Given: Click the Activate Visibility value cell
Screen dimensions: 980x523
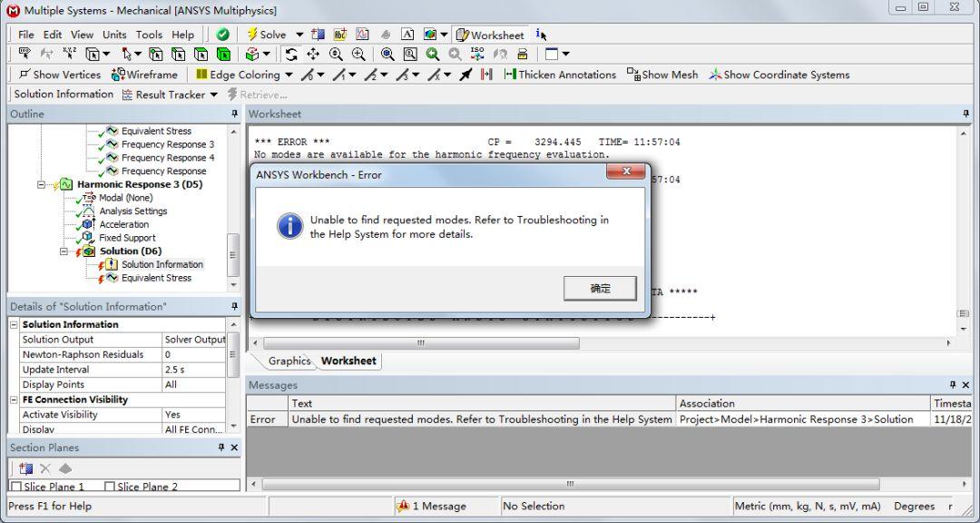Looking at the screenshot, I should click(x=194, y=415).
